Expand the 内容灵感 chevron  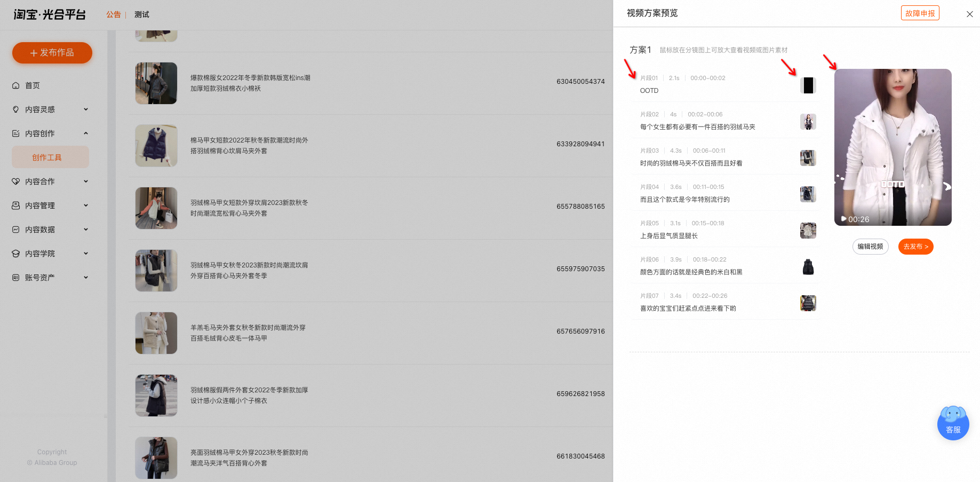86,109
